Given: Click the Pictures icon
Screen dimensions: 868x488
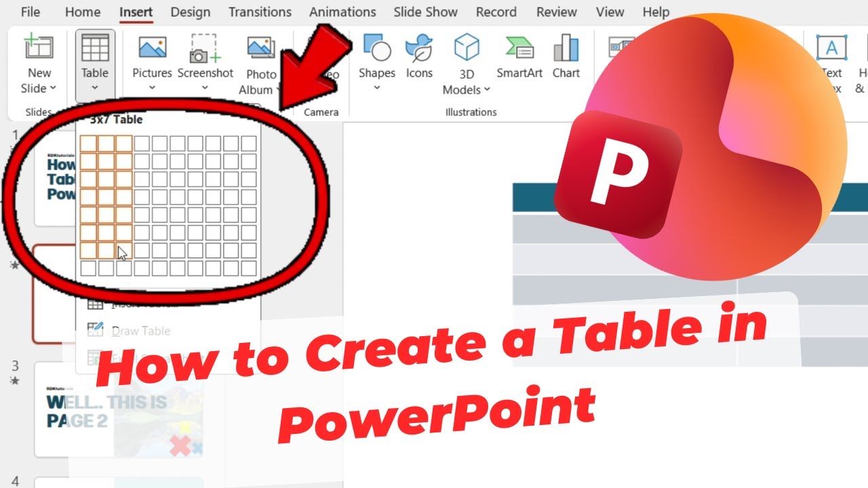Looking at the screenshot, I should coord(152,48).
